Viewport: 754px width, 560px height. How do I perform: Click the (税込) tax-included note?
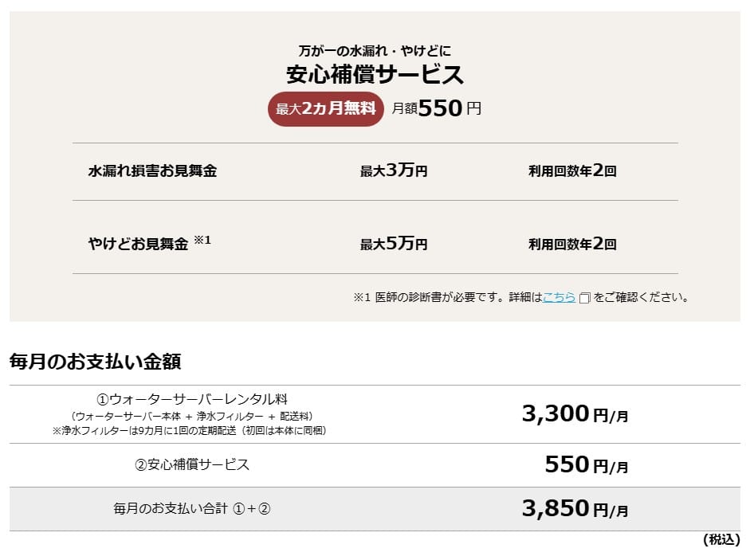click(721, 540)
